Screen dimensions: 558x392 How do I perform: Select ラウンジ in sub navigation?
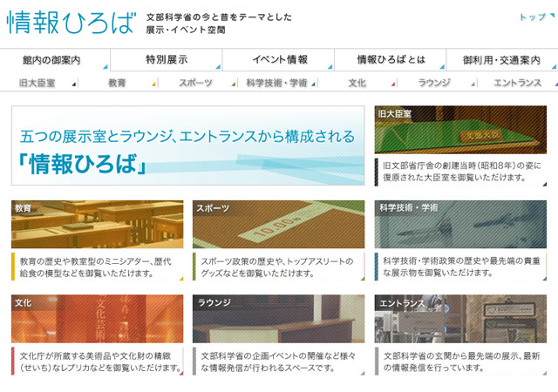pos(434,83)
